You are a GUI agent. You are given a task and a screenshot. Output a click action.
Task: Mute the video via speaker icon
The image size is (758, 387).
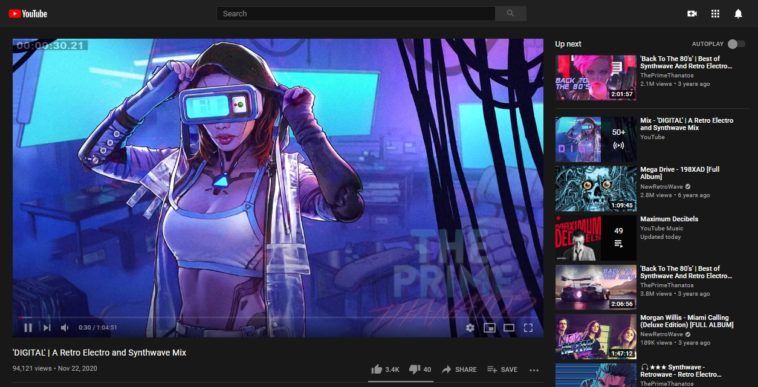tap(64, 328)
